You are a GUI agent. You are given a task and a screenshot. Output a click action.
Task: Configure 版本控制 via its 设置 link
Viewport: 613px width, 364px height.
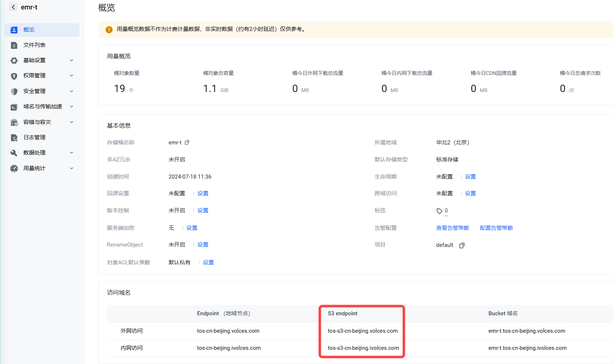pyautogui.click(x=203, y=211)
